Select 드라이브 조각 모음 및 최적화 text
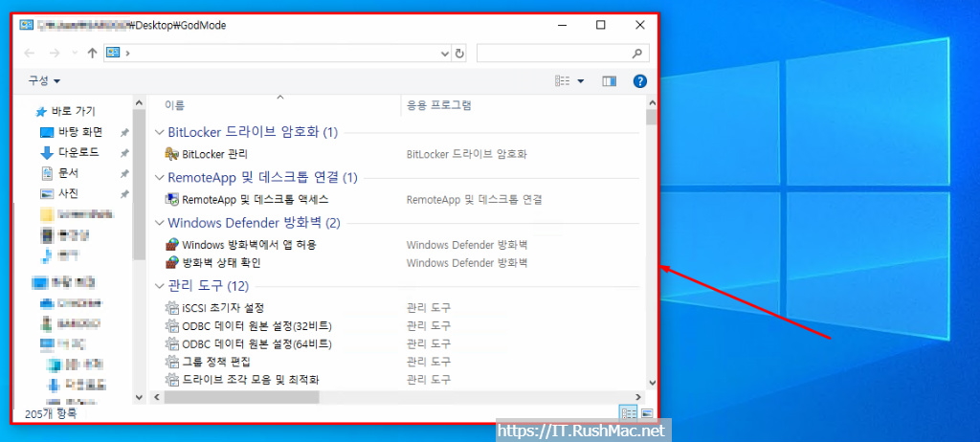The height and width of the screenshot is (442, 980). [251, 380]
